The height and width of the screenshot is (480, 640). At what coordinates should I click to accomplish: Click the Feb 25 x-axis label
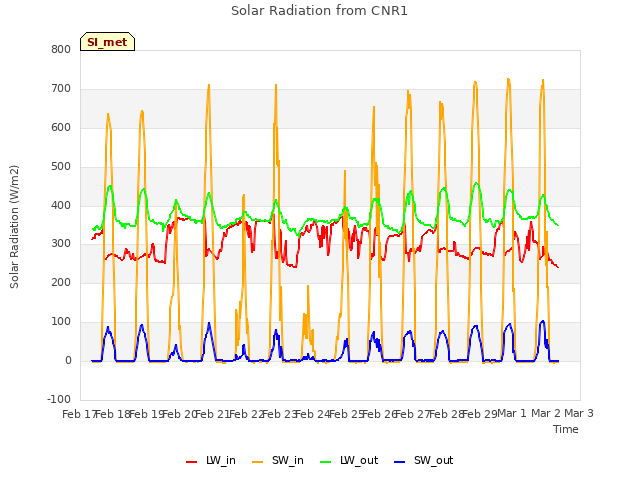pos(346,414)
